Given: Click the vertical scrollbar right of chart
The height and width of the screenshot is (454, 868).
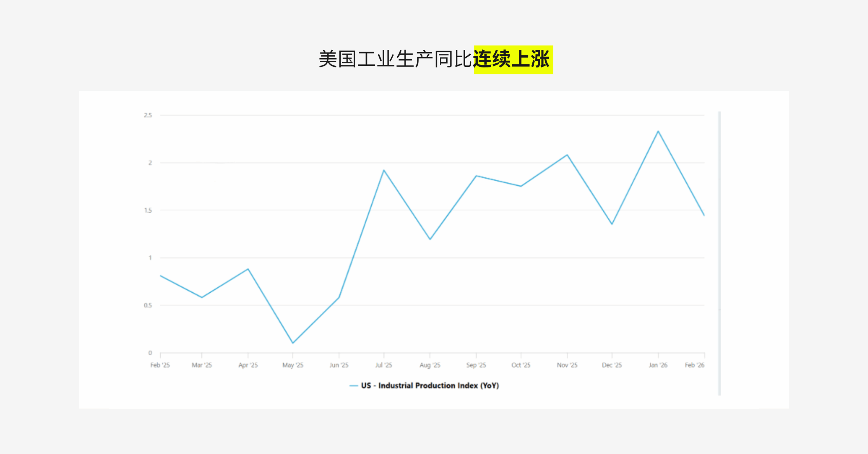Looking at the screenshot, I should 719,253.
